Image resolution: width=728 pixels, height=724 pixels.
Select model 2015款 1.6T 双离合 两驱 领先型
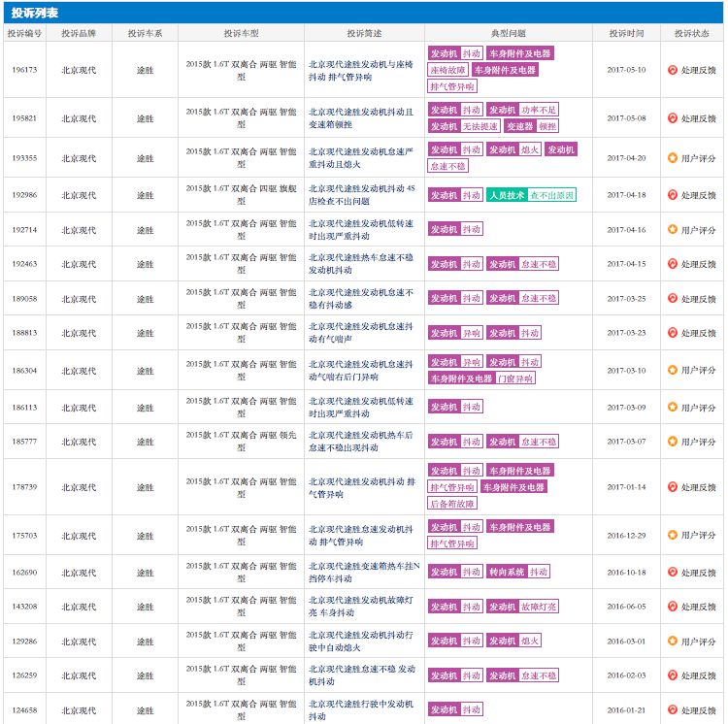tap(241, 442)
